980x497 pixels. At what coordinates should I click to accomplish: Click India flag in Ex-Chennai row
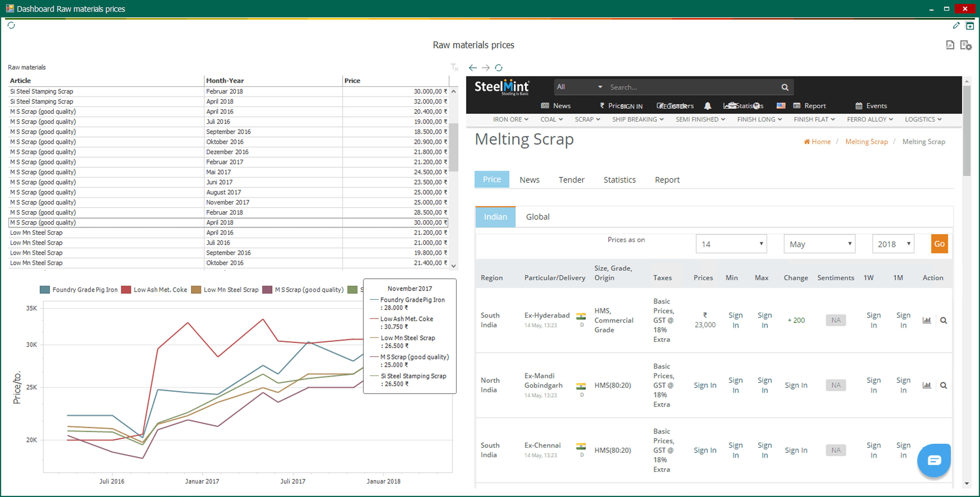point(581,446)
